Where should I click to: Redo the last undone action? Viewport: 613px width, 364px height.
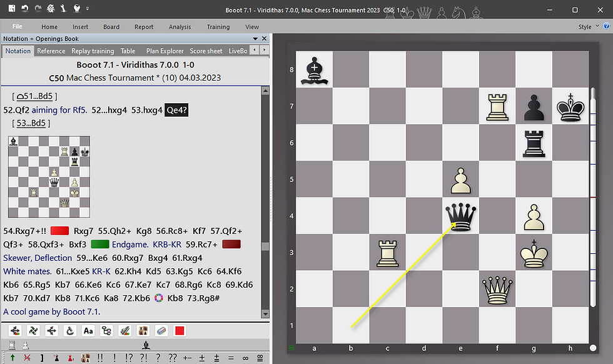pos(38,8)
